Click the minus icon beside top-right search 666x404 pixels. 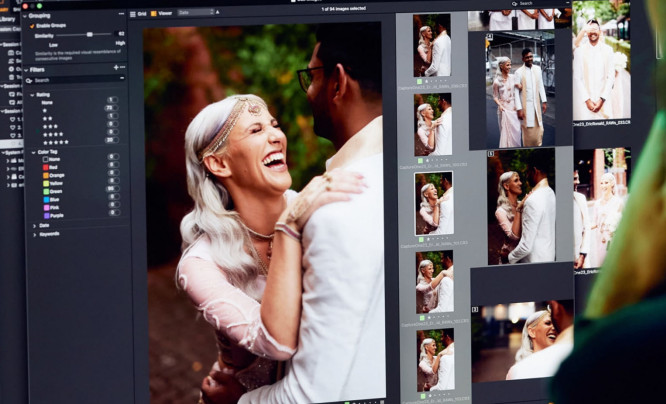[567, 3]
